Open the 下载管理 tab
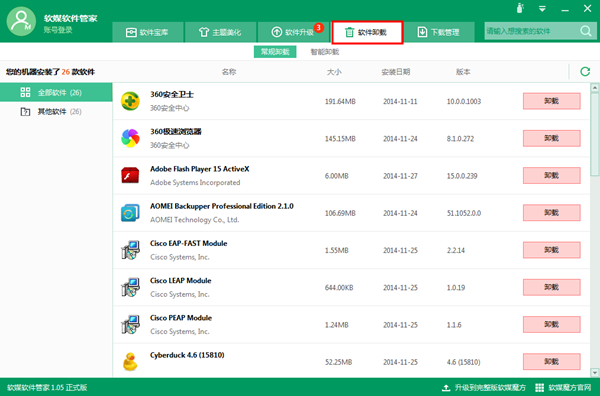 [x=439, y=32]
